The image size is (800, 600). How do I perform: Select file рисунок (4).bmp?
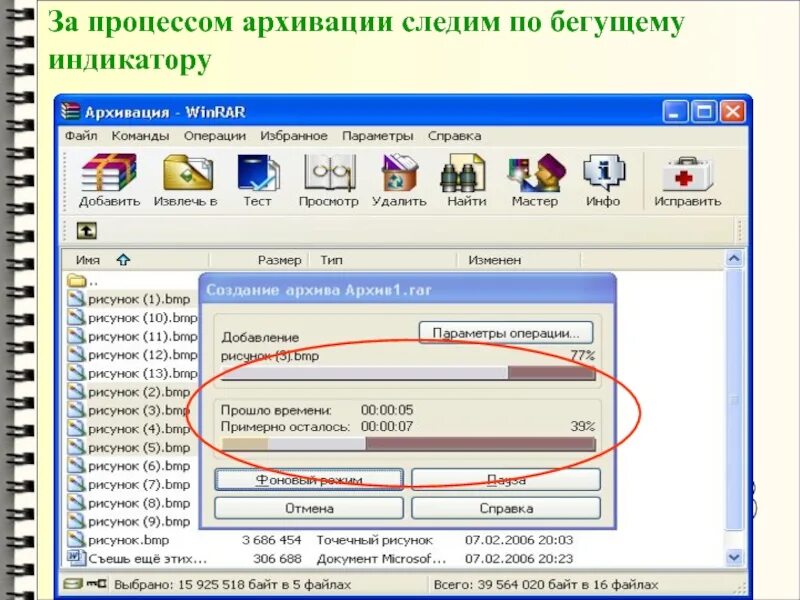click(139, 429)
